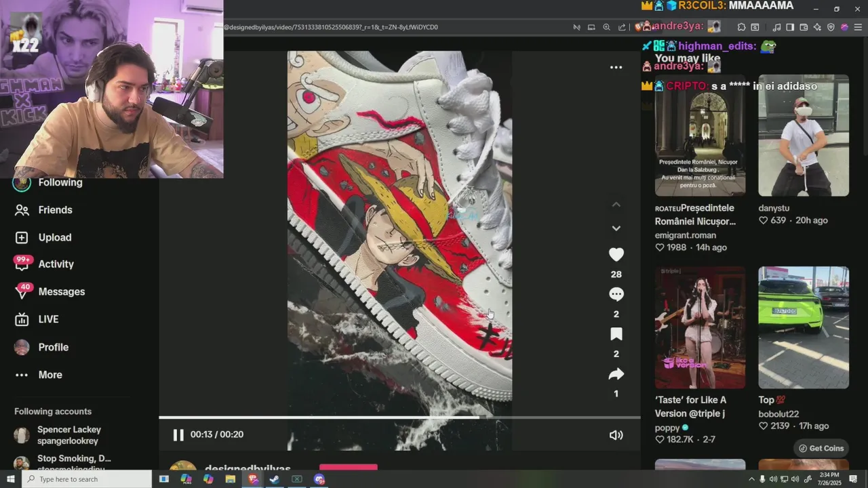Click the Get Coins button
This screenshot has height=488, width=868.
pos(821,448)
